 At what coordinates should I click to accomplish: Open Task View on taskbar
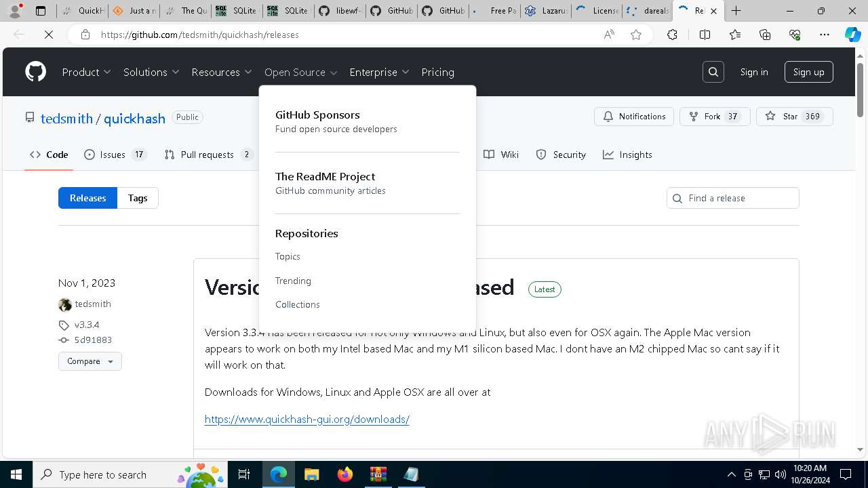[244, 474]
